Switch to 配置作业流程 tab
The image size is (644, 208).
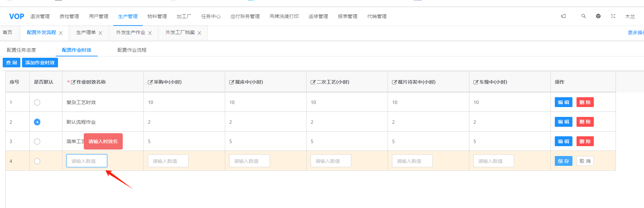coord(132,50)
